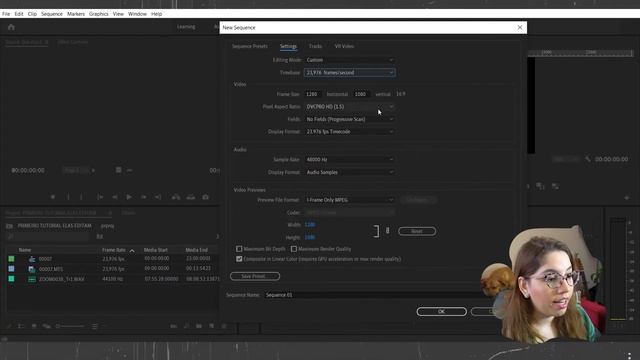
Task: Click the vertical frame size field
Action: click(x=361, y=94)
